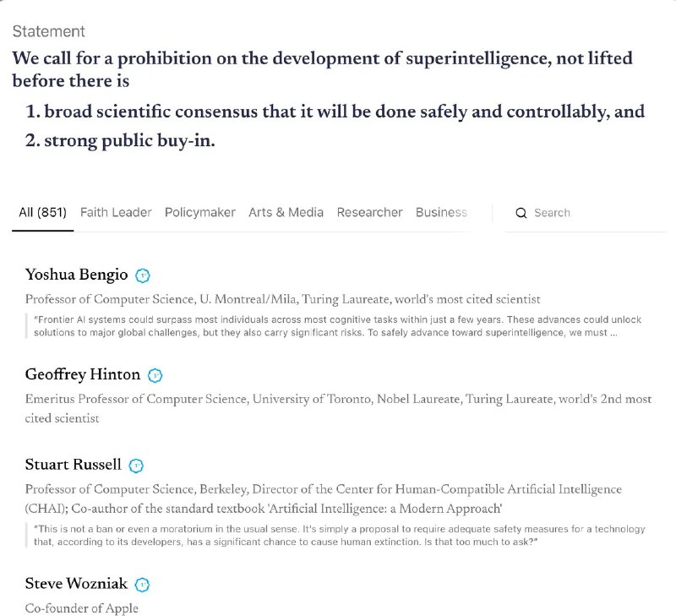The width and height of the screenshot is (676, 616).
Task: Open Stuart Russell's name entry
Action: click(74, 465)
